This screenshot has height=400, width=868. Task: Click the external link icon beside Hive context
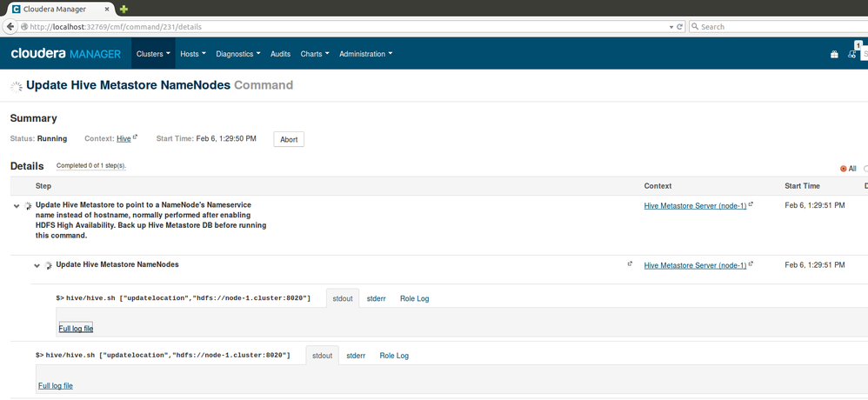click(135, 137)
